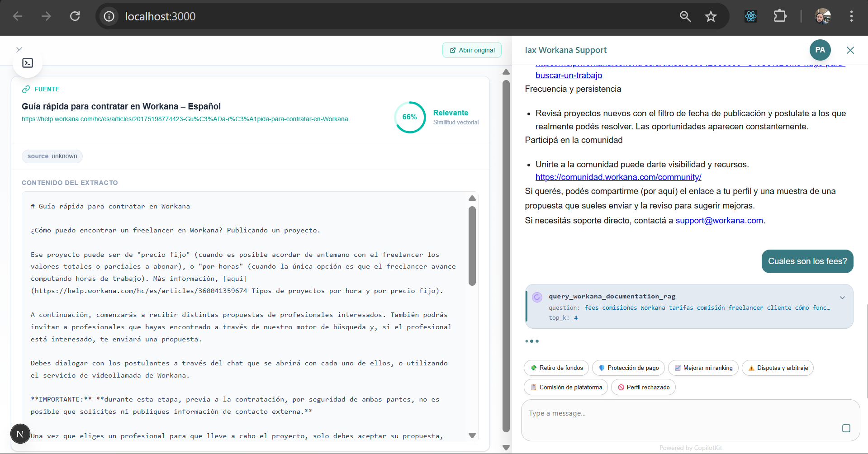The height and width of the screenshot is (454, 868).
Task: Click the 'Iax Workana Support' chat title
Action: point(566,50)
